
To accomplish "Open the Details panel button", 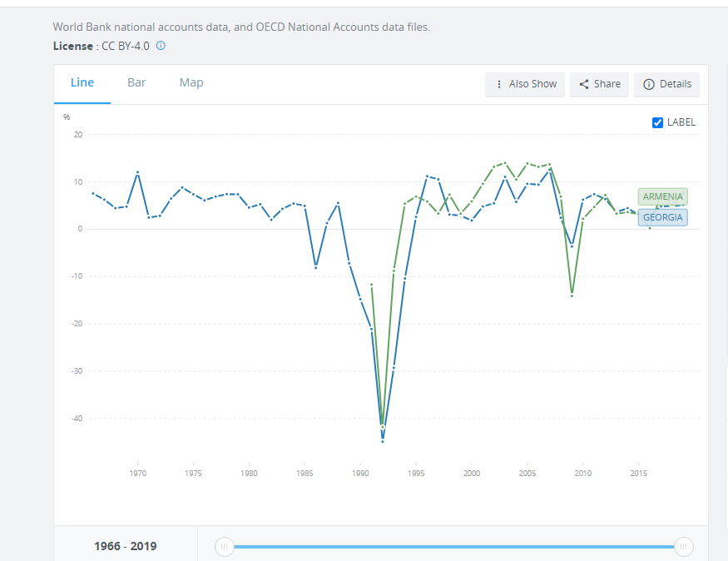I will point(667,84).
